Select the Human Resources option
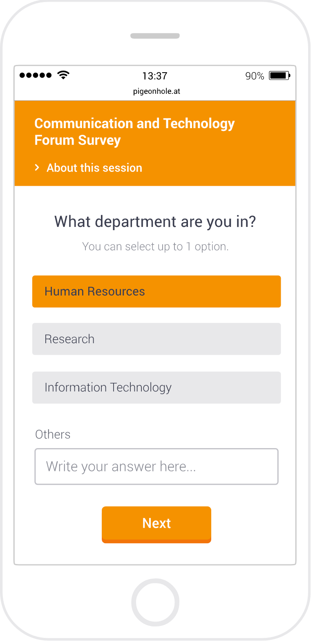Screen dimensions: 313x644 (x=156, y=291)
